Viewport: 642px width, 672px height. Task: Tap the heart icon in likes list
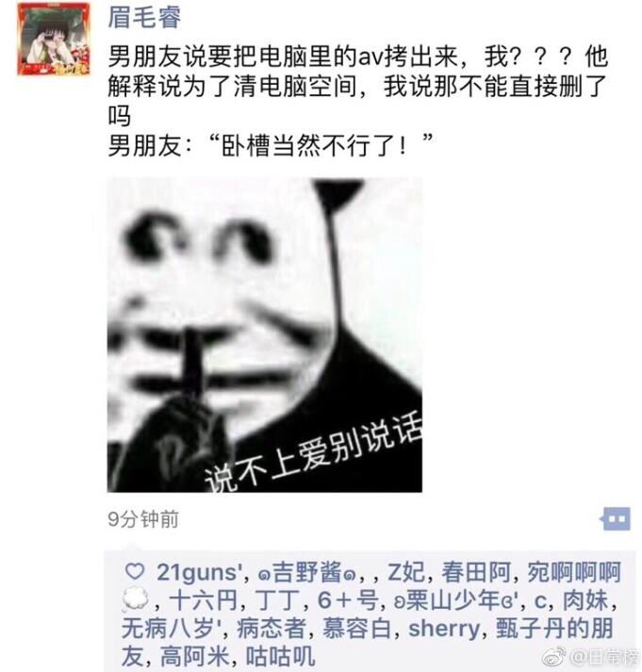click(135, 572)
